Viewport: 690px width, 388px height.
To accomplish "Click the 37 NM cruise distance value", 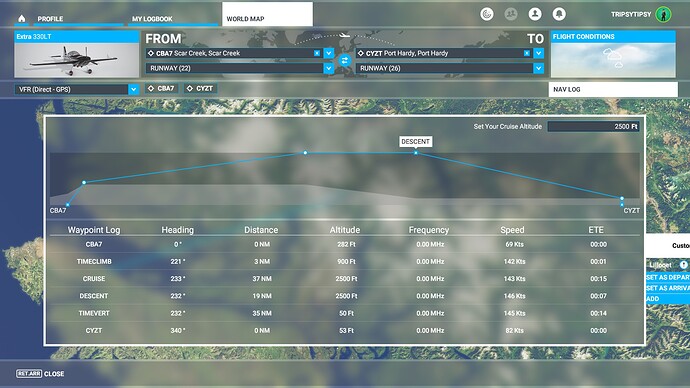I will pos(262,278).
